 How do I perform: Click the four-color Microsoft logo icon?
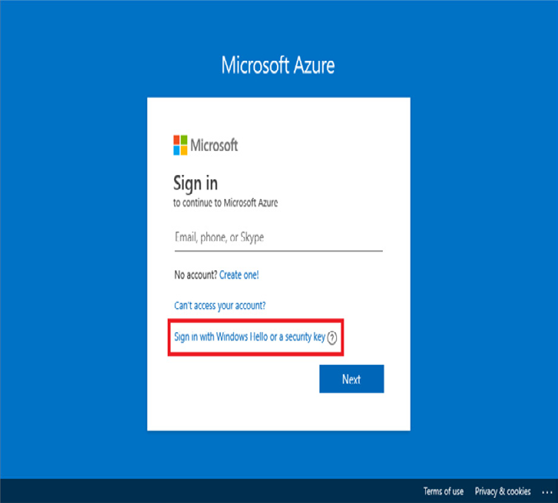click(x=180, y=145)
